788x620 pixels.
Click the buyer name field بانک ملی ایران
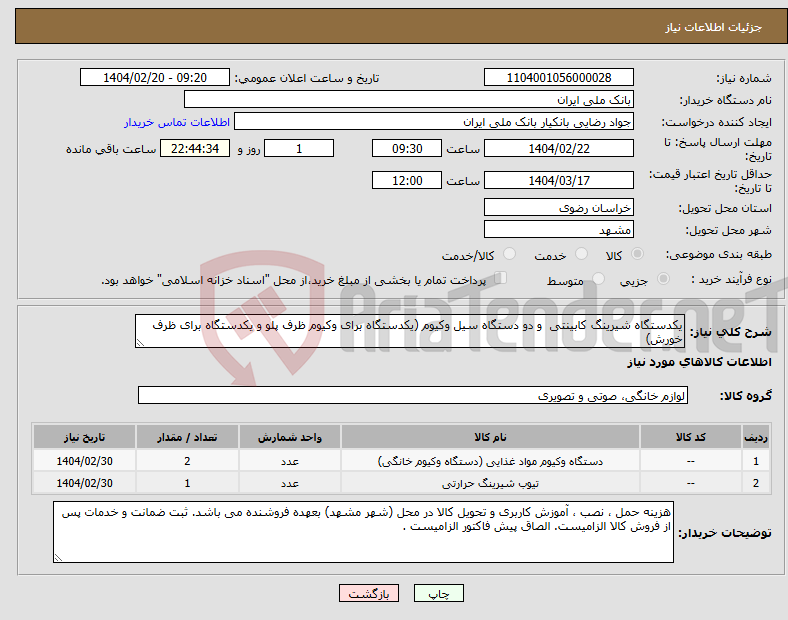(x=409, y=99)
